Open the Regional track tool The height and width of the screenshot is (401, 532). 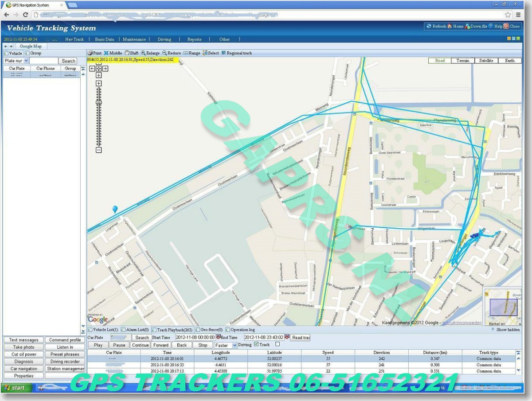click(236, 53)
